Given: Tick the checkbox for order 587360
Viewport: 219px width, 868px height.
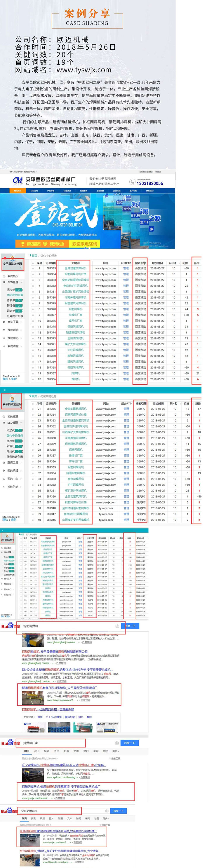Looking at the screenshot, I should [33, 438].
